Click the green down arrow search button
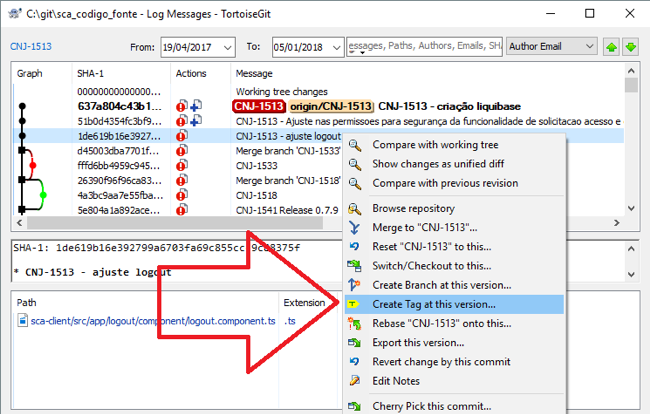The height and width of the screenshot is (414, 650). tap(630, 47)
